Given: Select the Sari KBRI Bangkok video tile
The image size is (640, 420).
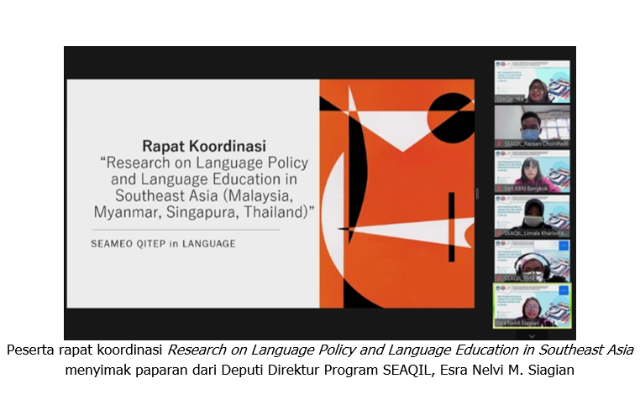Looking at the screenshot, I should [x=532, y=171].
